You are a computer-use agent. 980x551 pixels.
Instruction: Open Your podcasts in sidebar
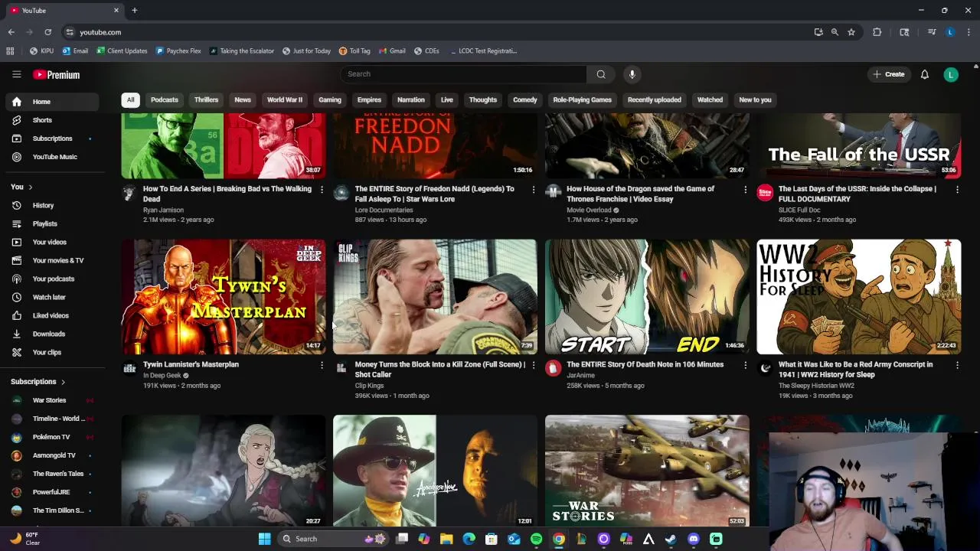coord(53,279)
